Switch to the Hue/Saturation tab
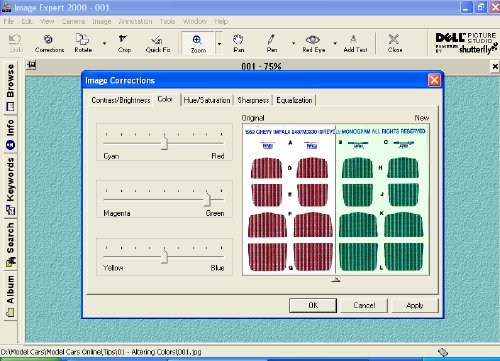 [207, 100]
